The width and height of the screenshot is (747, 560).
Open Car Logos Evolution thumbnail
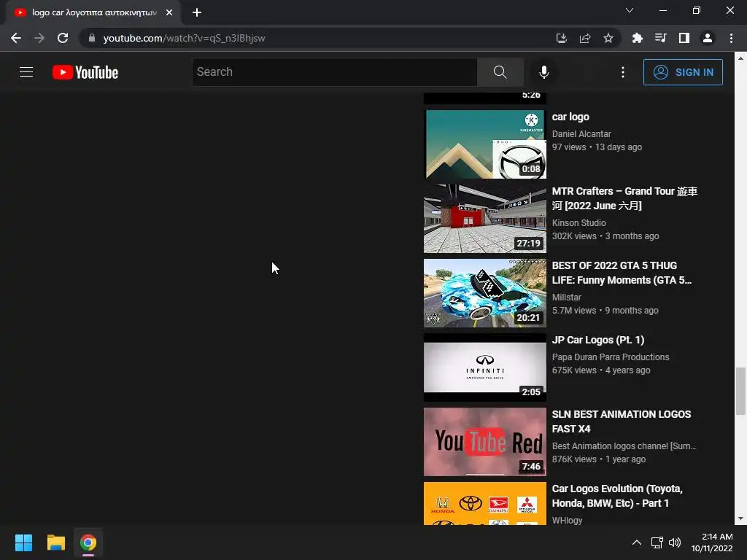485,503
